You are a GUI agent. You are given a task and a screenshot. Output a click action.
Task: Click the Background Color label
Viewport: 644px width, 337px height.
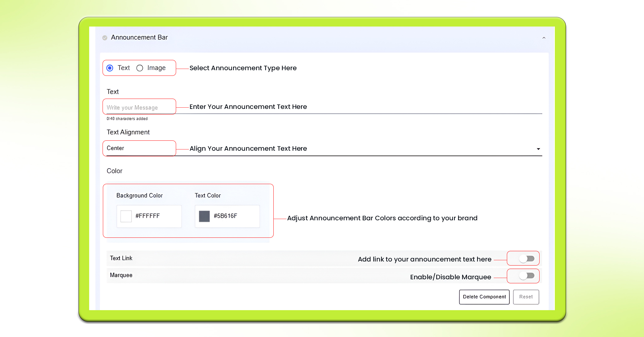click(x=139, y=195)
